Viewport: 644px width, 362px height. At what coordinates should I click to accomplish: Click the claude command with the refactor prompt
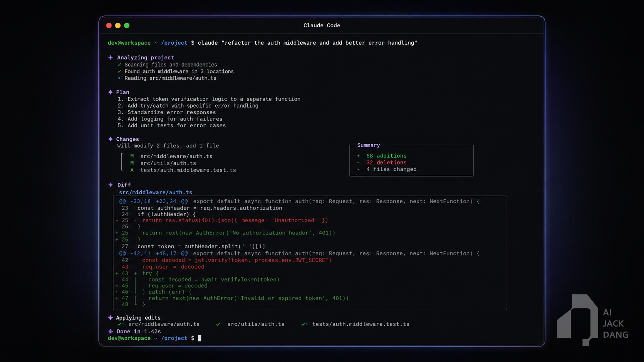point(307,43)
